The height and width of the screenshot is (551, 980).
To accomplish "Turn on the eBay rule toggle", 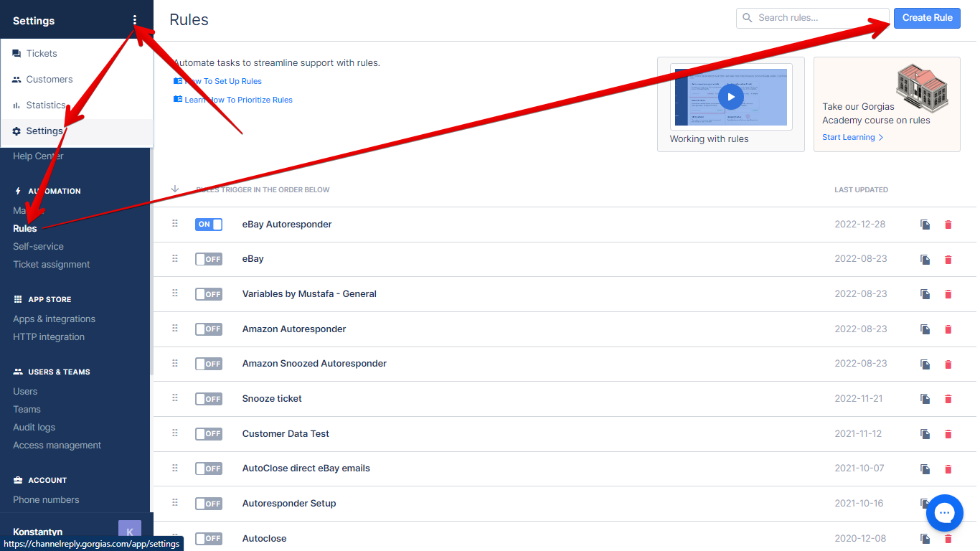I will [209, 259].
